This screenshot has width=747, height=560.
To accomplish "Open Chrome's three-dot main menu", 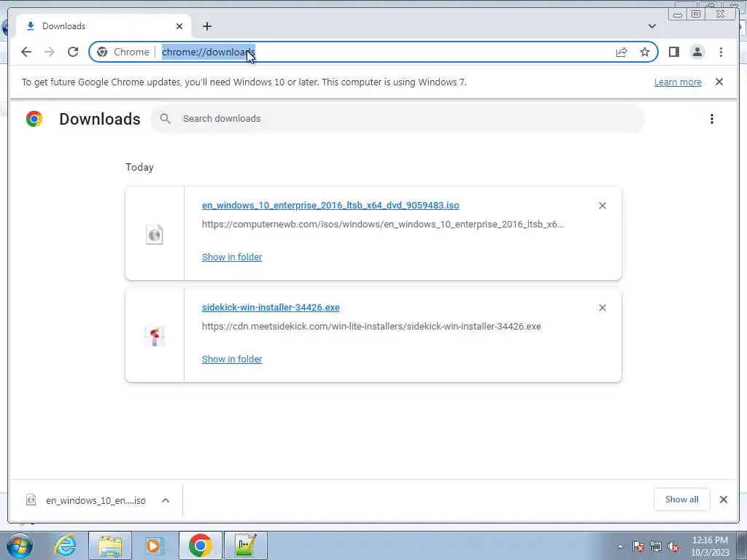I will [x=721, y=52].
